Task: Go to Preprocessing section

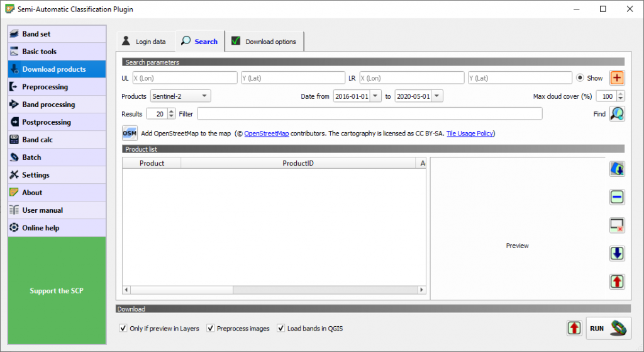Action: [x=57, y=87]
